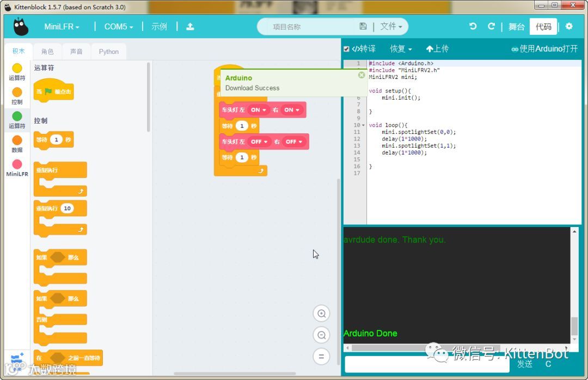Click the 如果 那么 if block in palette
The image size is (588, 380).
[60, 267]
